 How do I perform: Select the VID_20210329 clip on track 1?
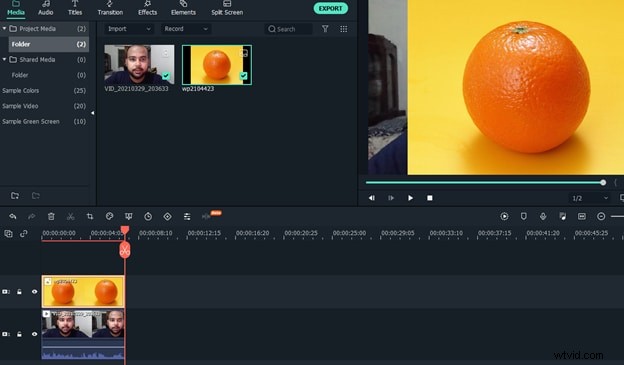tap(83, 334)
